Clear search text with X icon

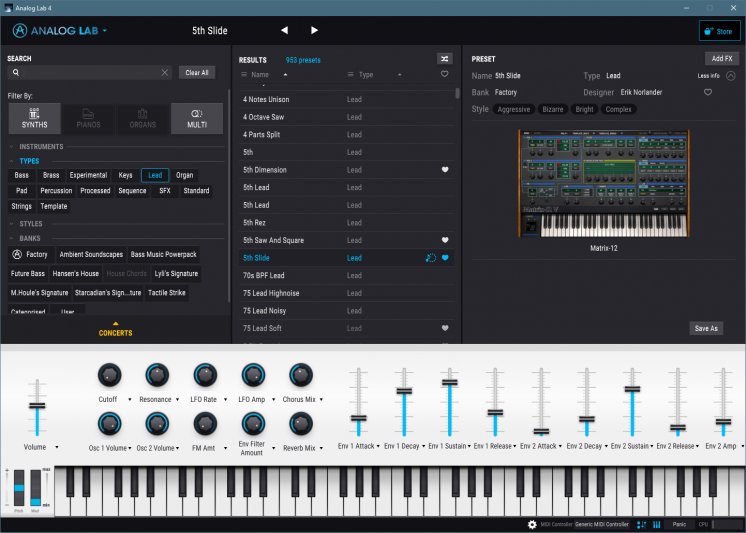tap(165, 72)
